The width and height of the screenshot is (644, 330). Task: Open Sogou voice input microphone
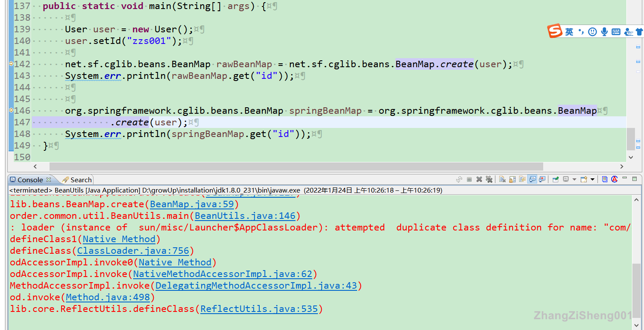[604, 31]
